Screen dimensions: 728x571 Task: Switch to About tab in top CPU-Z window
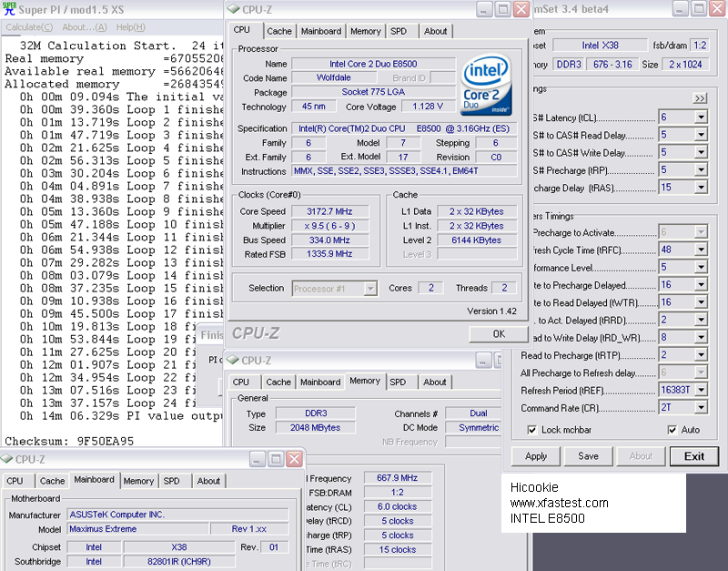tap(436, 31)
